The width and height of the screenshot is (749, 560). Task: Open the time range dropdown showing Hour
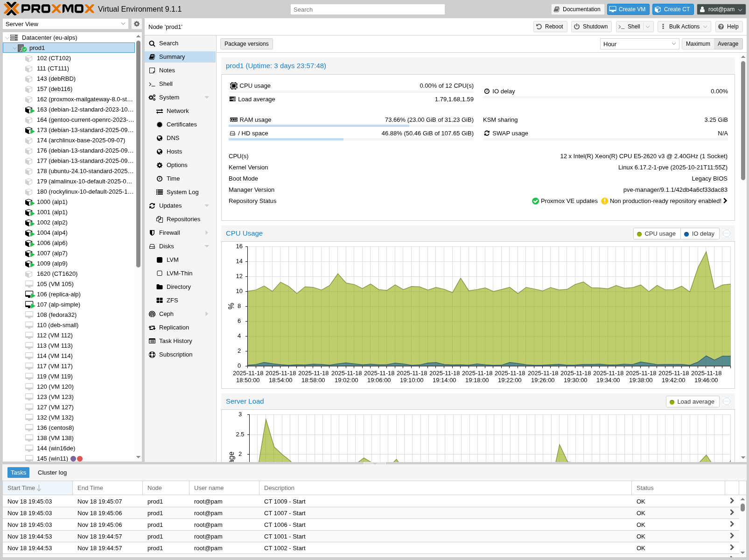[x=639, y=43]
